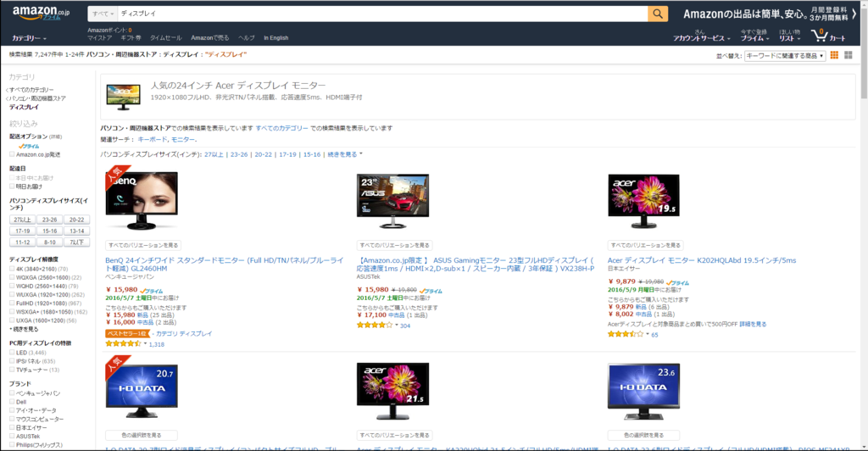Open the I-O DATA 23.6 monitor thumbnail
Screen dimensions: 868x451
coord(643,392)
